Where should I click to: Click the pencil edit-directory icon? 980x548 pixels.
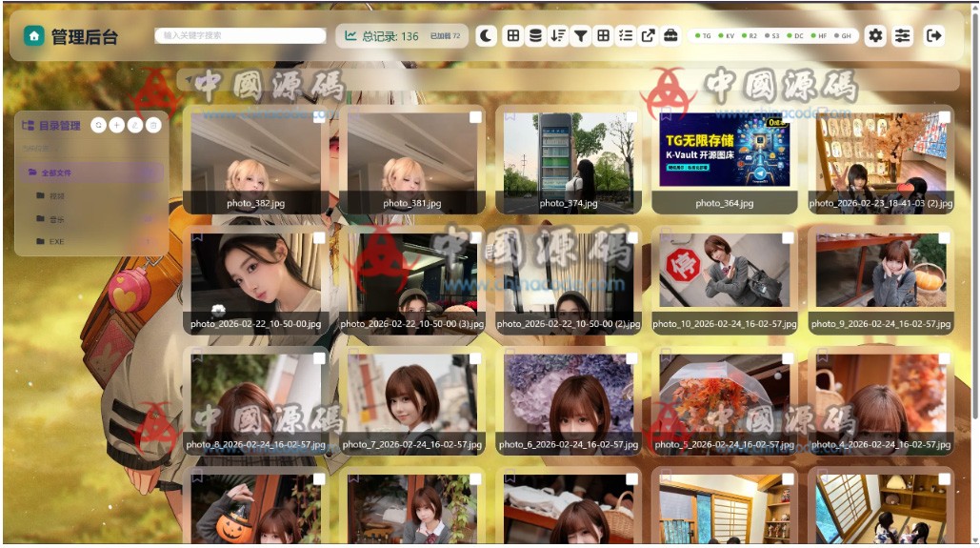click(x=135, y=125)
